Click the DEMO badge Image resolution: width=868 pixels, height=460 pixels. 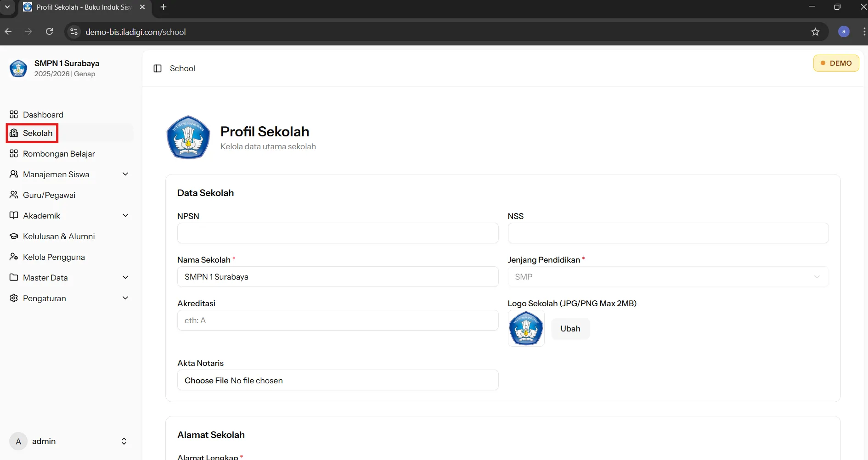point(836,63)
